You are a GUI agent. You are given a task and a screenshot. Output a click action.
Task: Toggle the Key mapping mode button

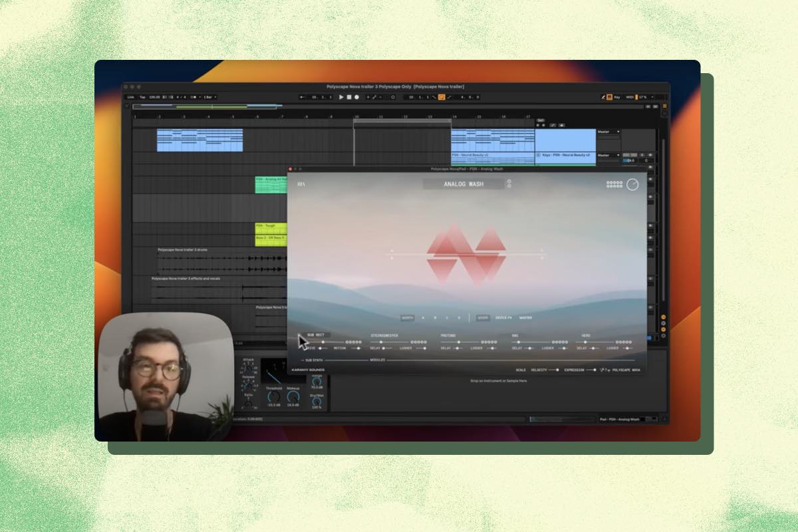pos(617,97)
